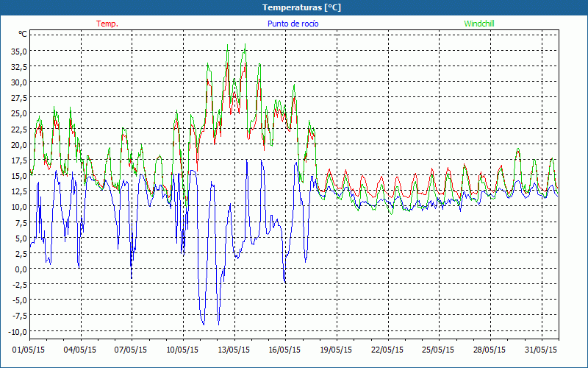Image resolution: width=588 pixels, height=368 pixels.
Task: Click the '°C' axis unit label
Action: tap(23, 34)
